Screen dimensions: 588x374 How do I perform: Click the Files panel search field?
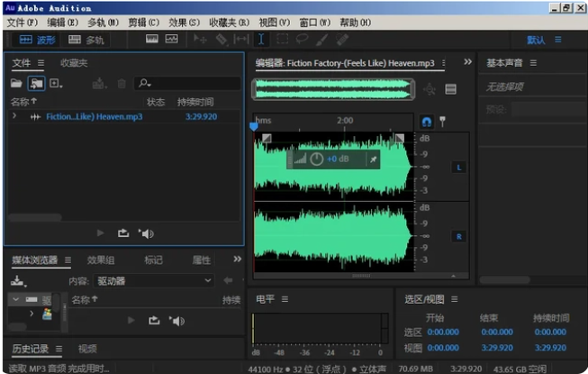click(x=189, y=83)
